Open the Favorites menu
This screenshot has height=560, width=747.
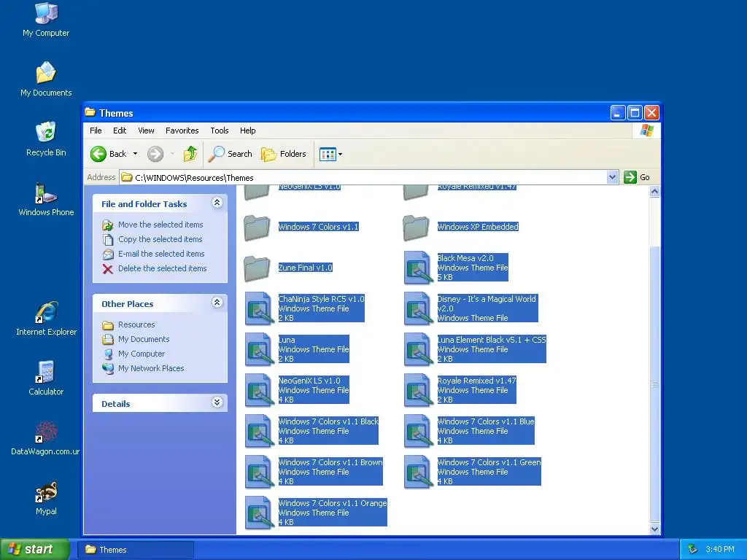click(182, 131)
